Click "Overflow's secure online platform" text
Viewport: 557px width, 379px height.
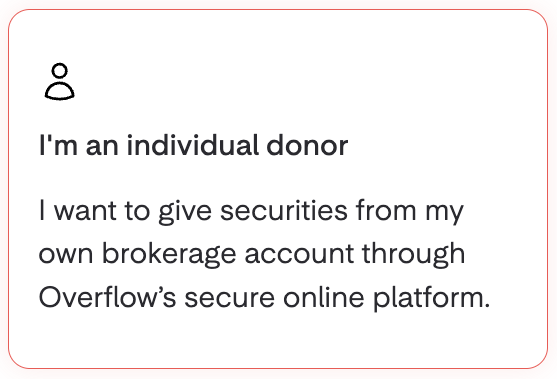click(265, 298)
